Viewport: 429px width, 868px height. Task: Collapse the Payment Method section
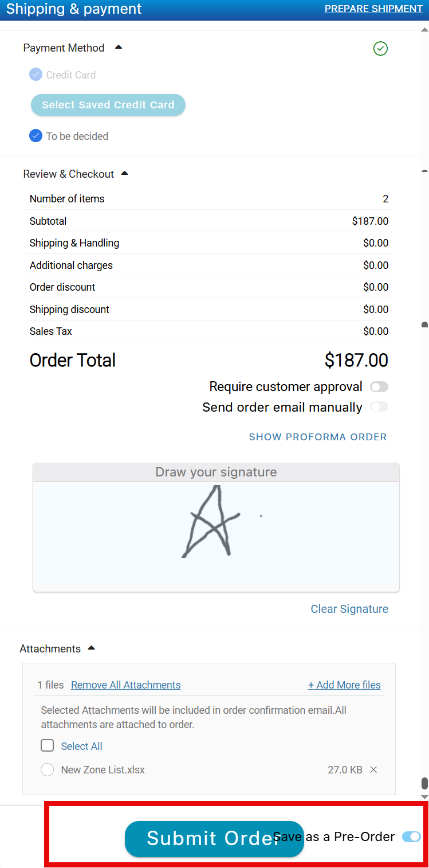coord(119,48)
